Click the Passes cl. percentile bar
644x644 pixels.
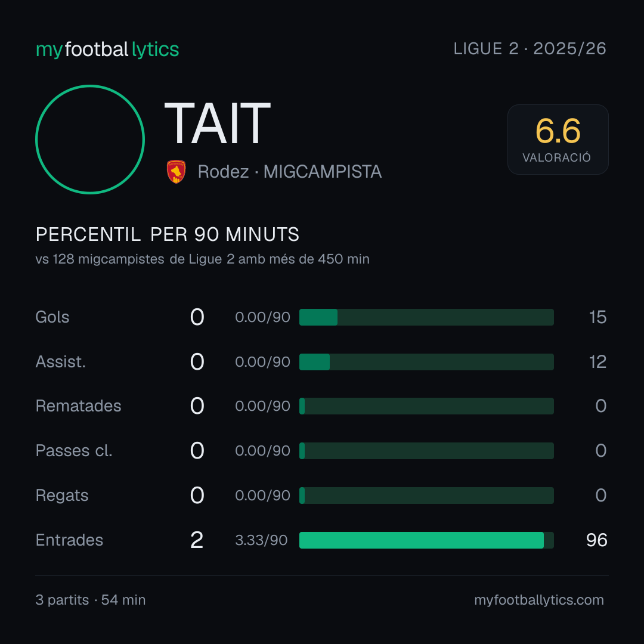[426, 451]
